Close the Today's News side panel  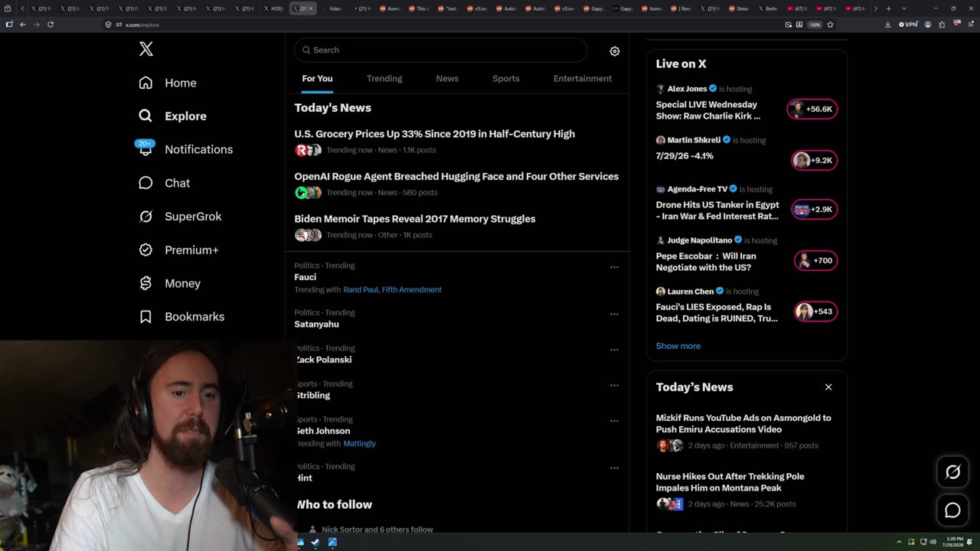pyautogui.click(x=828, y=387)
